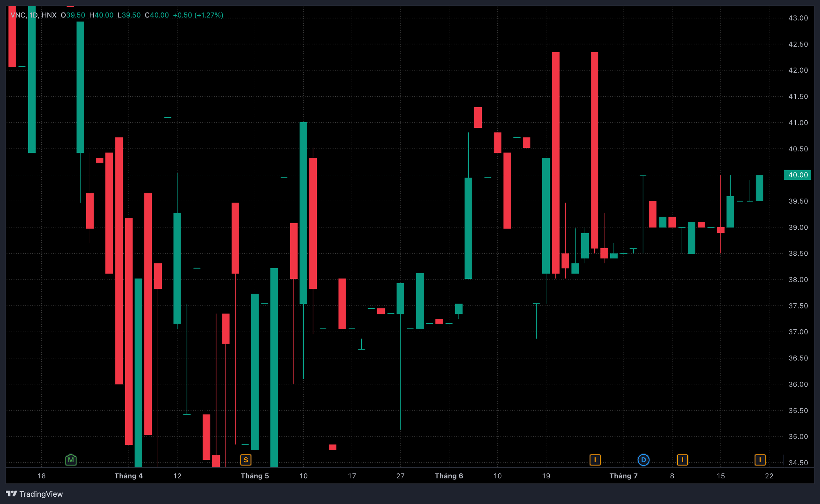The width and height of the screenshot is (820, 504).
Task: Click the date label 12 on time axis
Action: [x=177, y=476]
